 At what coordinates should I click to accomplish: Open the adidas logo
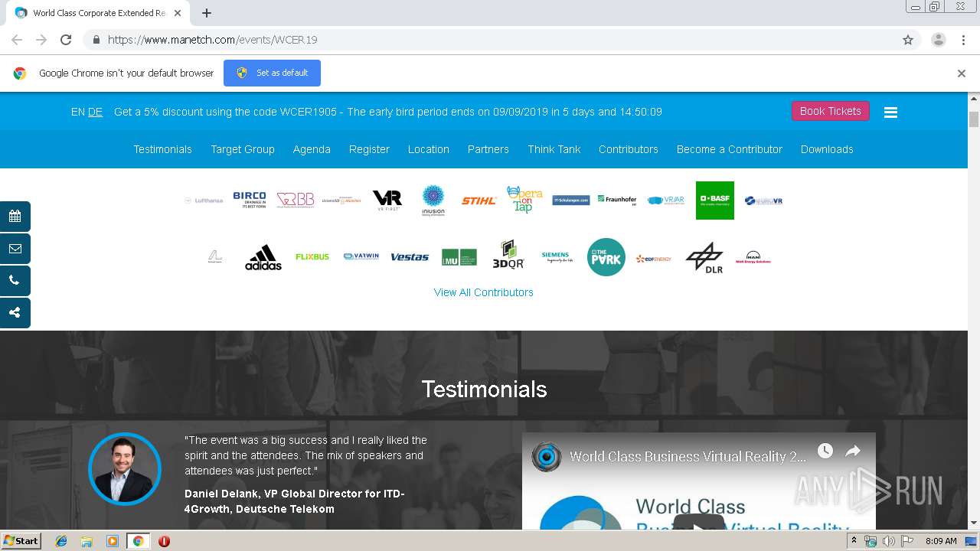(263, 258)
